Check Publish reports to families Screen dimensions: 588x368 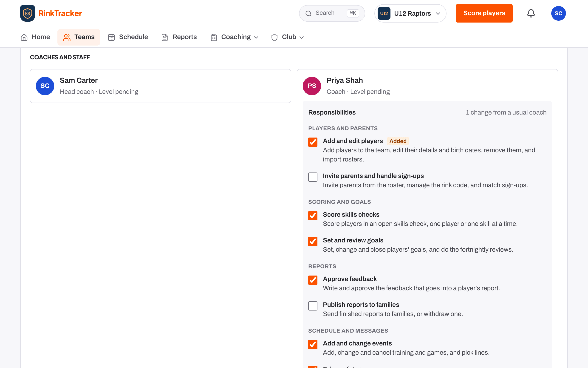[x=313, y=306]
